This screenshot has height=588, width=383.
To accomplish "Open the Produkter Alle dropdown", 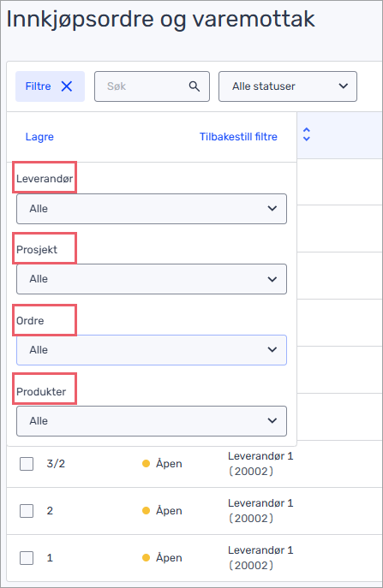I will click(x=152, y=421).
